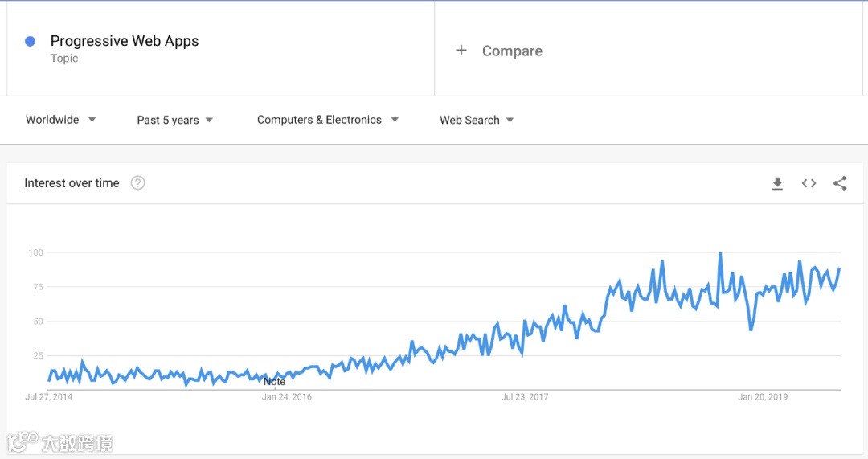Click the chart peak at value 100
The width and height of the screenshot is (868, 459).
pyautogui.click(x=720, y=253)
